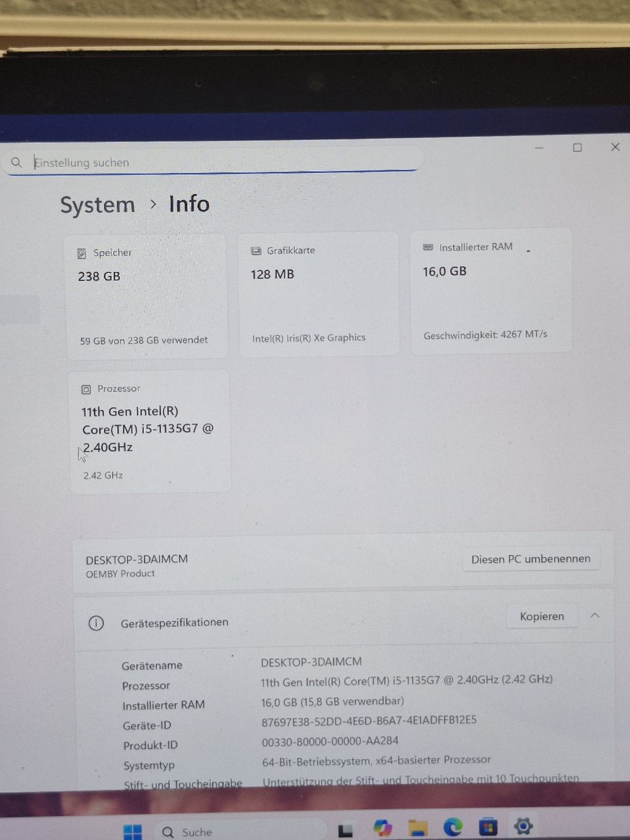
Task: Open File Explorer from the taskbar
Action: pos(418,828)
